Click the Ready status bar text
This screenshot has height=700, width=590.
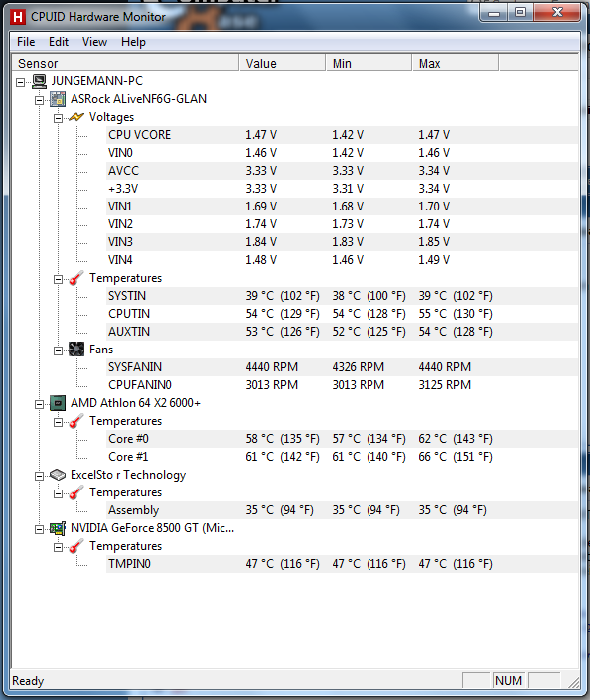point(28,681)
